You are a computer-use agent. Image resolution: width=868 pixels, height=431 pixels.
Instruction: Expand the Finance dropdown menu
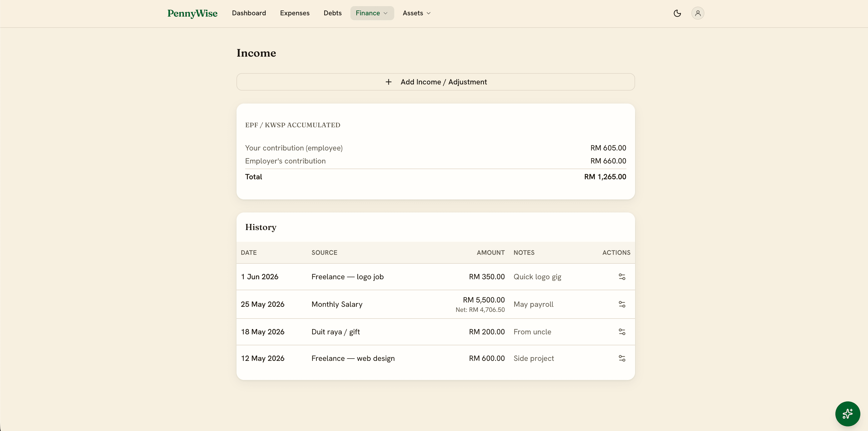[372, 13]
